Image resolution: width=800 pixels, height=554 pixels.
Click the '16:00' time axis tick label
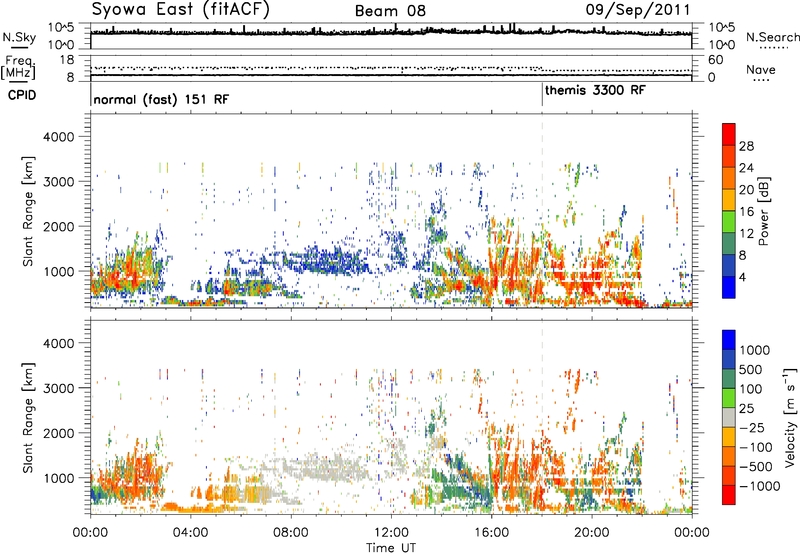pyautogui.click(x=491, y=533)
